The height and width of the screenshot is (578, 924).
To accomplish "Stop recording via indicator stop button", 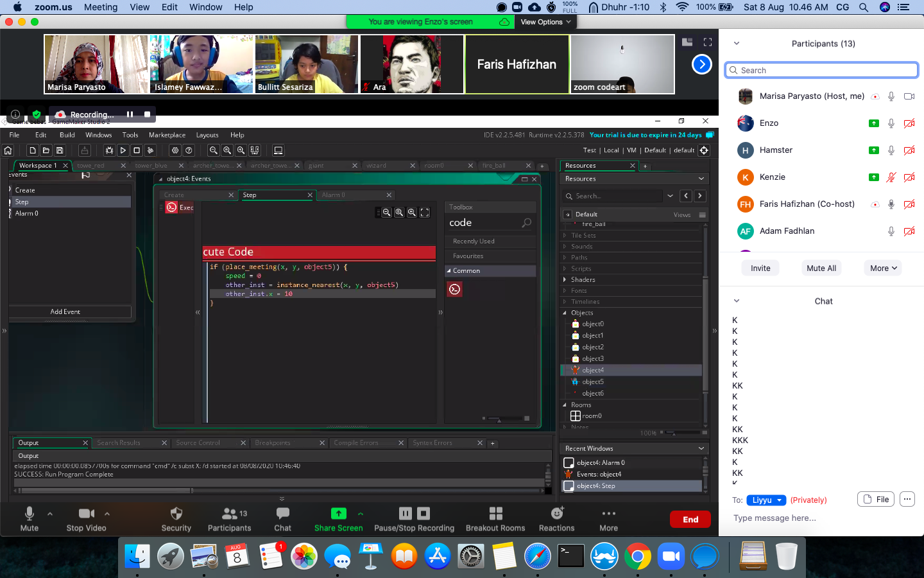I will (147, 114).
